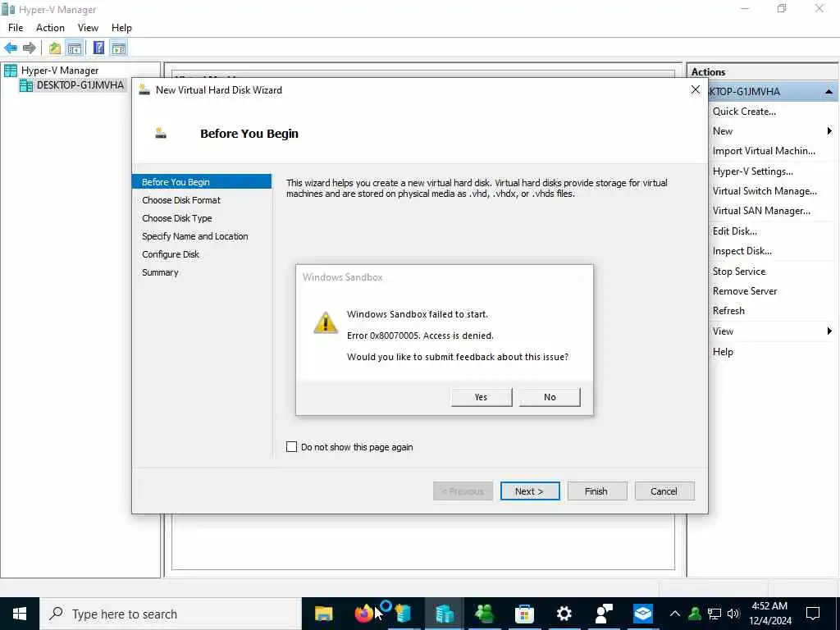Screen dimensions: 840x630
Task: Click Remove Server action
Action: (745, 291)
